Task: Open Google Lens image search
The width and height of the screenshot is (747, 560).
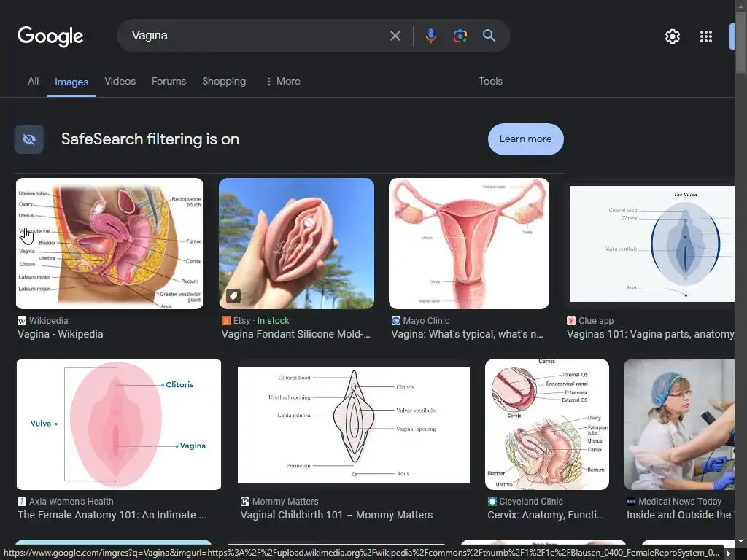Action: coord(460,36)
